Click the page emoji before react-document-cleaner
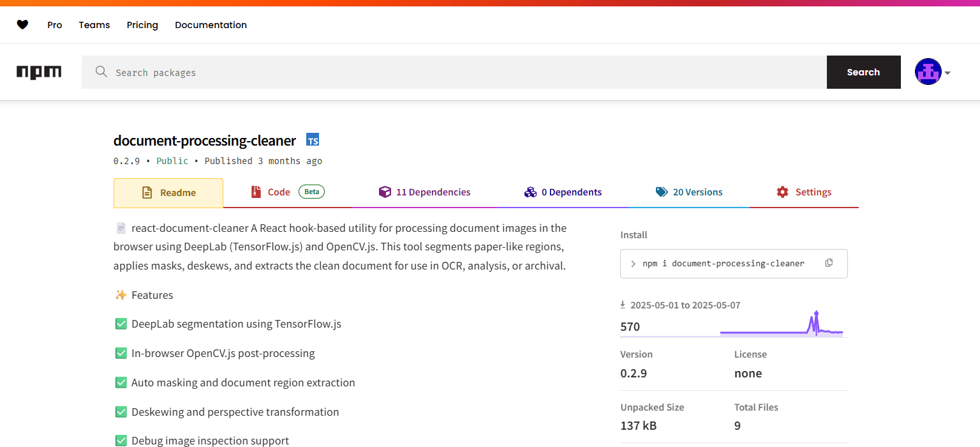Viewport: 980px width, 447px height. (x=121, y=228)
